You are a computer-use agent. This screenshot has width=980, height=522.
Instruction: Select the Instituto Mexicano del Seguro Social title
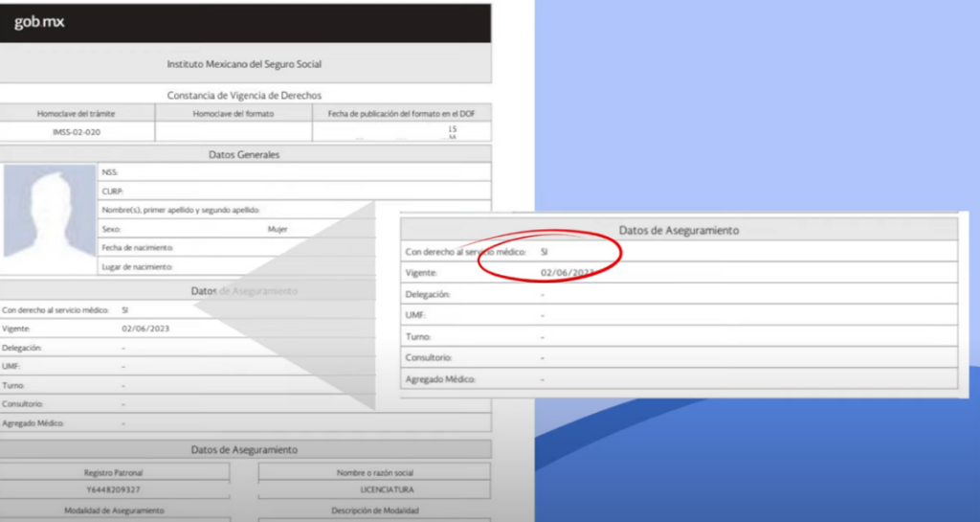point(244,64)
